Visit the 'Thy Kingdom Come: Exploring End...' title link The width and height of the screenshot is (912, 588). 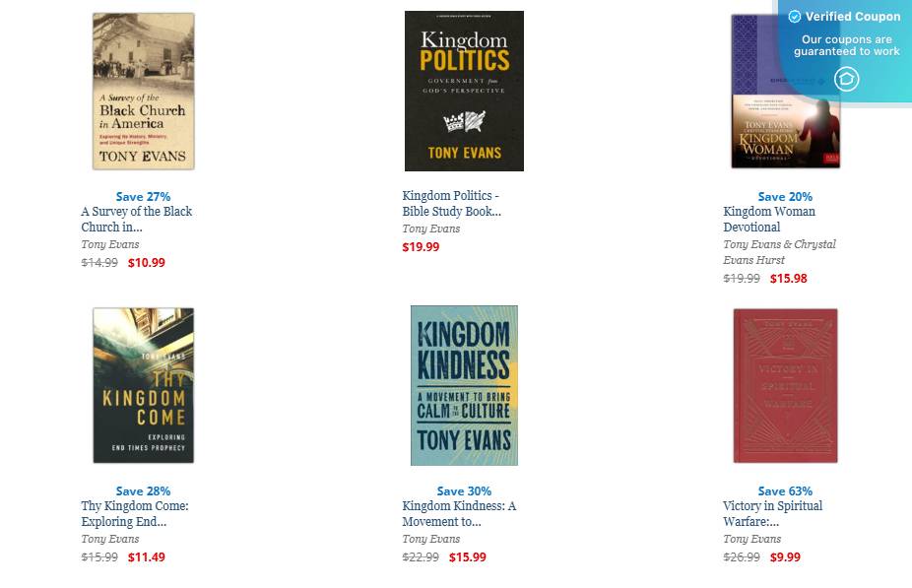pos(135,513)
